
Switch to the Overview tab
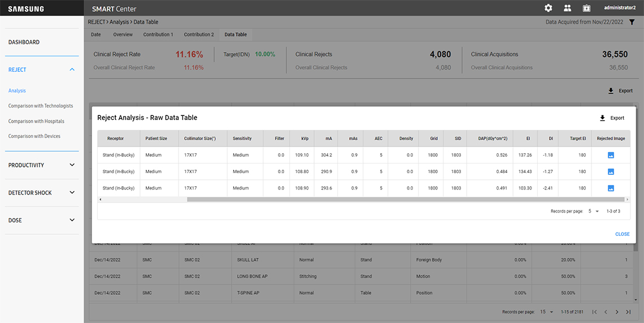tap(123, 35)
